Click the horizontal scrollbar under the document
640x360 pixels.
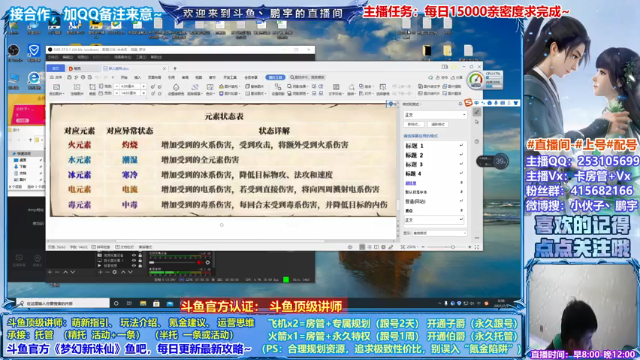(x=220, y=241)
